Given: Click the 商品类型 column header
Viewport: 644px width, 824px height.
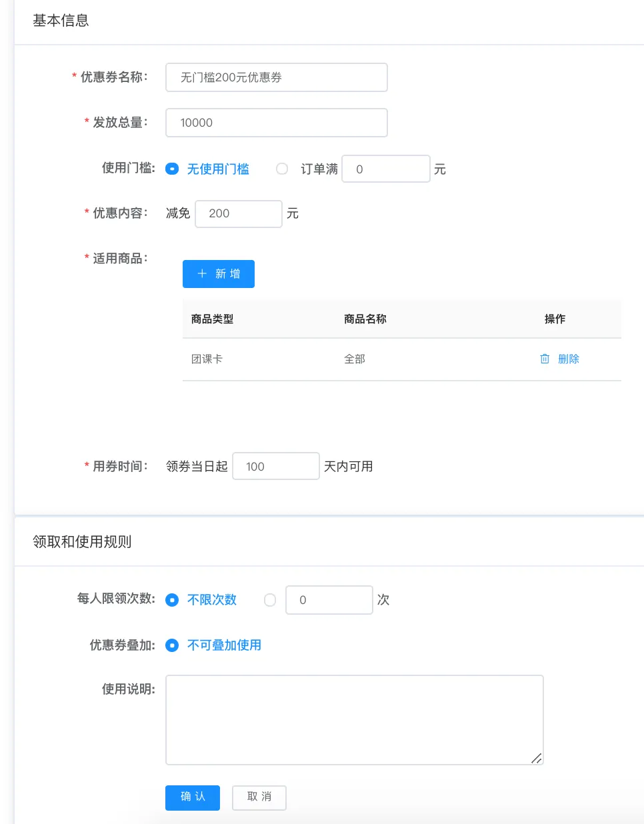Looking at the screenshot, I should pyautogui.click(x=212, y=319).
